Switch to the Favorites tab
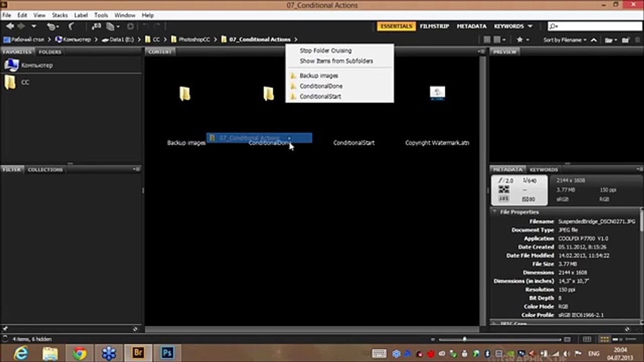The height and width of the screenshot is (362, 644). click(x=17, y=52)
